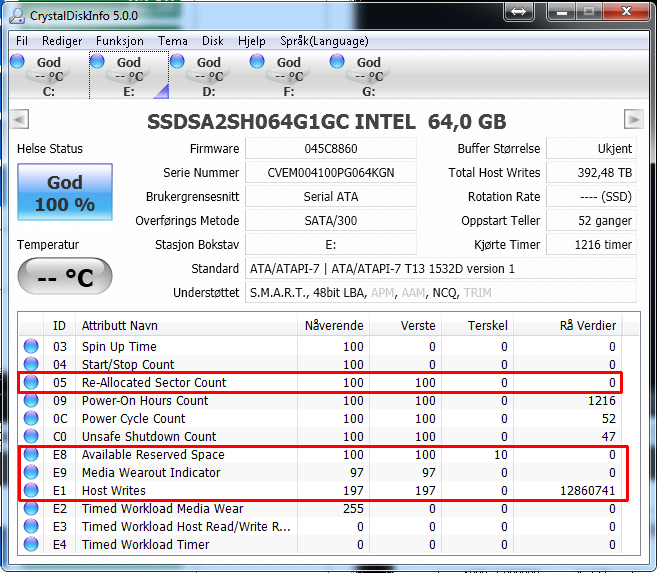Viewport: 657px width, 573px height.
Task: Click status orb for Re-Allocated Sector Count
Action: tap(31, 382)
